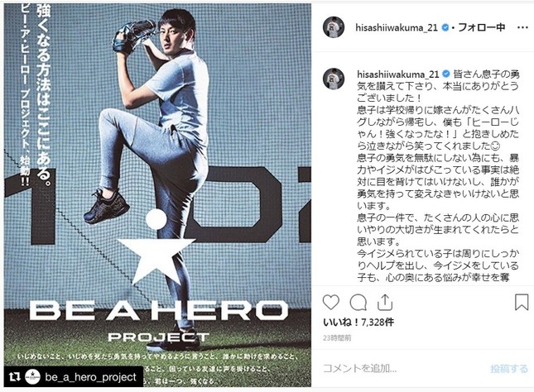View the いいね！7,328件 likes list
The height and width of the screenshot is (392, 534).
click(358, 322)
